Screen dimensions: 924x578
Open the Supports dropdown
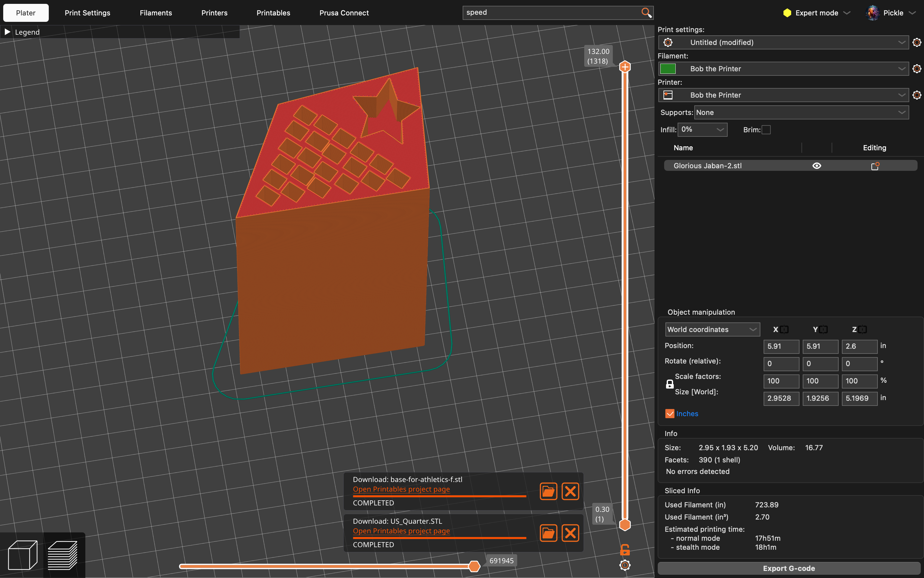point(801,113)
